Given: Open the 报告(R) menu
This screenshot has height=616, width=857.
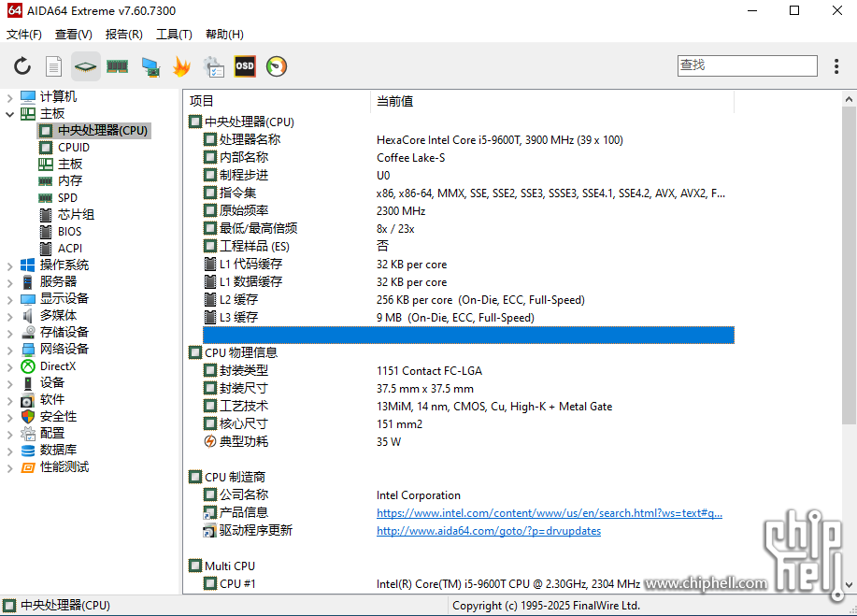Looking at the screenshot, I should [124, 35].
